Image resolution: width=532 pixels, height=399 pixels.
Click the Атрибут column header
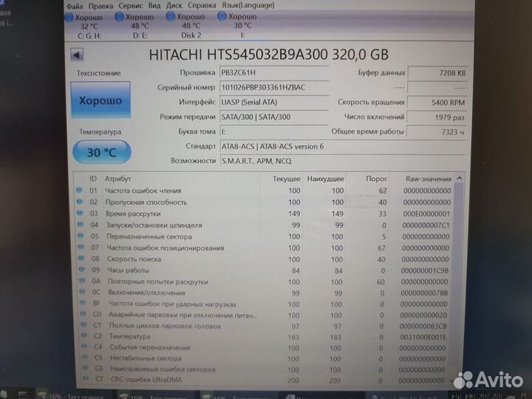click(x=117, y=179)
